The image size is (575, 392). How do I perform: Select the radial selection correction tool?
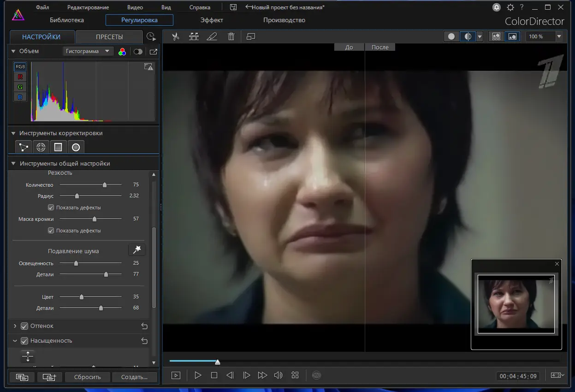(x=76, y=147)
